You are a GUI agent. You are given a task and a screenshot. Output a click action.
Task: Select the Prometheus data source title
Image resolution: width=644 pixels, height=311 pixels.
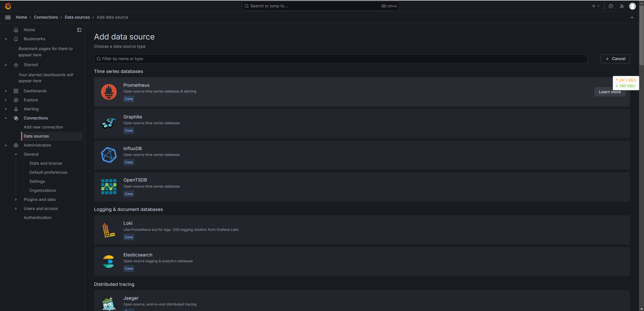click(136, 85)
